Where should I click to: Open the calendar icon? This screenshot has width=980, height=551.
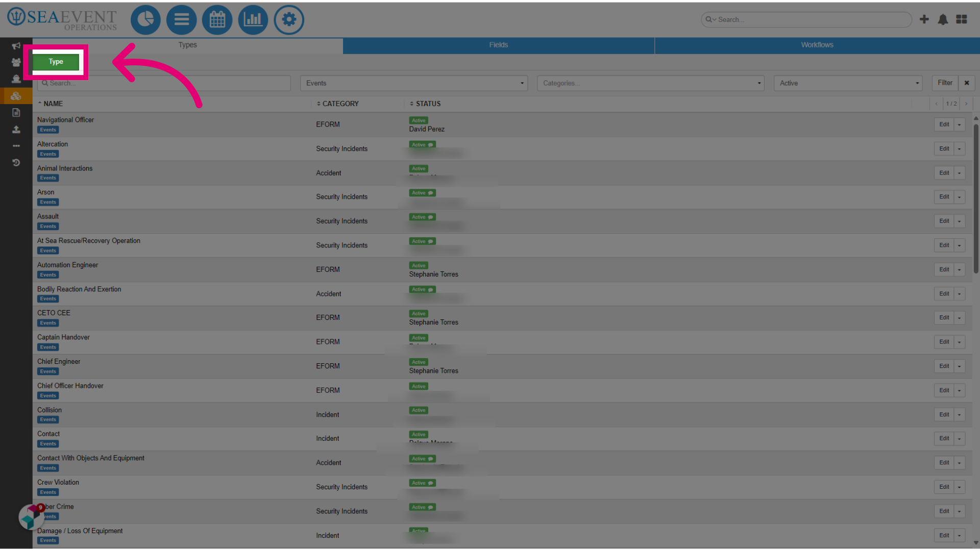[x=217, y=20]
